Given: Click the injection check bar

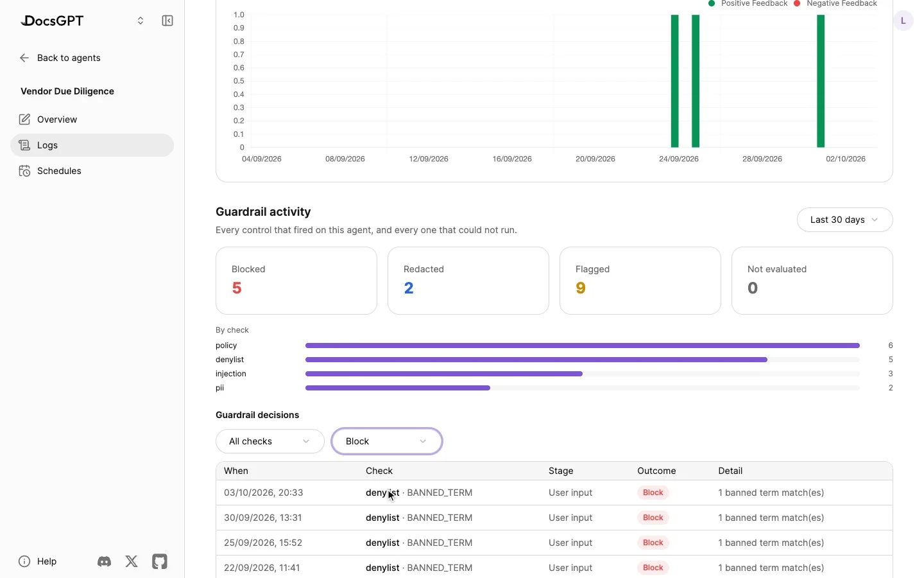Looking at the screenshot, I should tap(444, 374).
